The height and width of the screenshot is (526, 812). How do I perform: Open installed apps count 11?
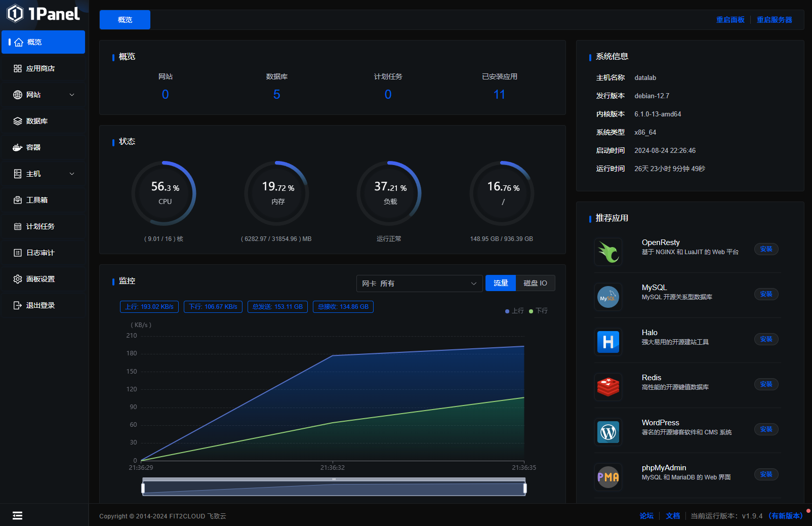click(x=499, y=95)
